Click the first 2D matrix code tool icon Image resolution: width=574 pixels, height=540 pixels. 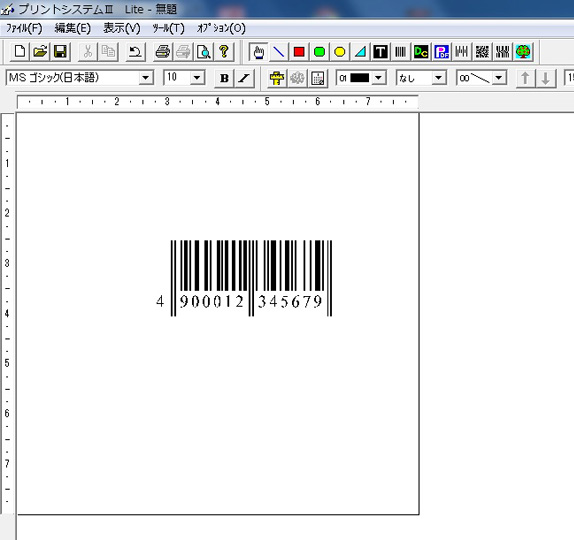pos(482,52)
